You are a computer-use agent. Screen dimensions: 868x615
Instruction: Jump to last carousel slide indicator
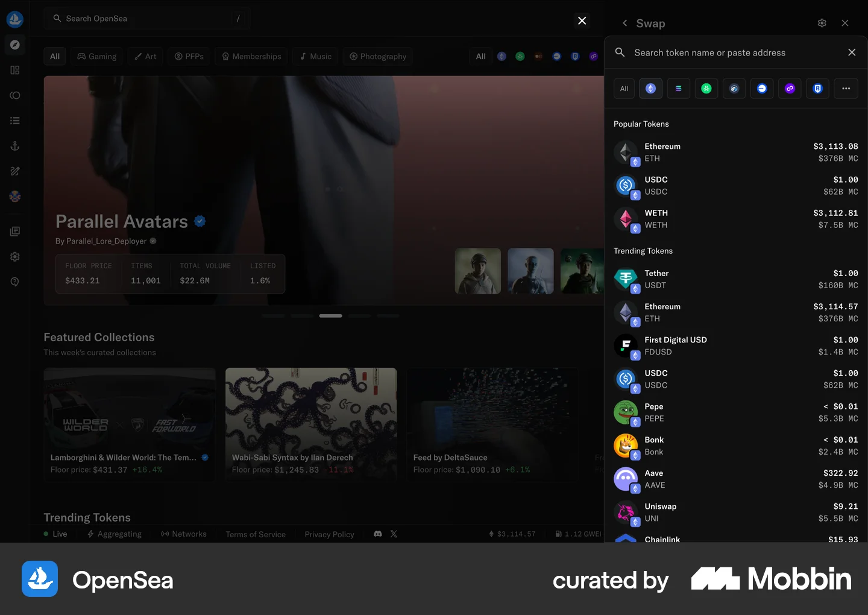click(x=388, y=316)
